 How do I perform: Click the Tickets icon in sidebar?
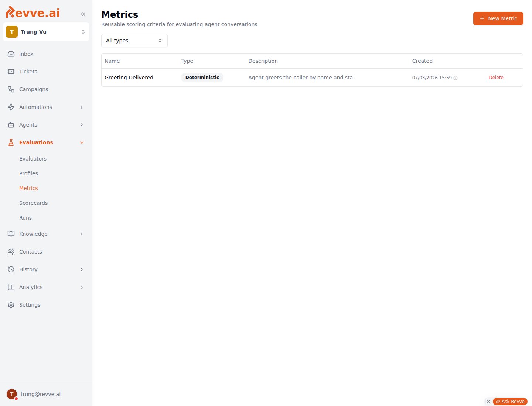tap(11, 72)
